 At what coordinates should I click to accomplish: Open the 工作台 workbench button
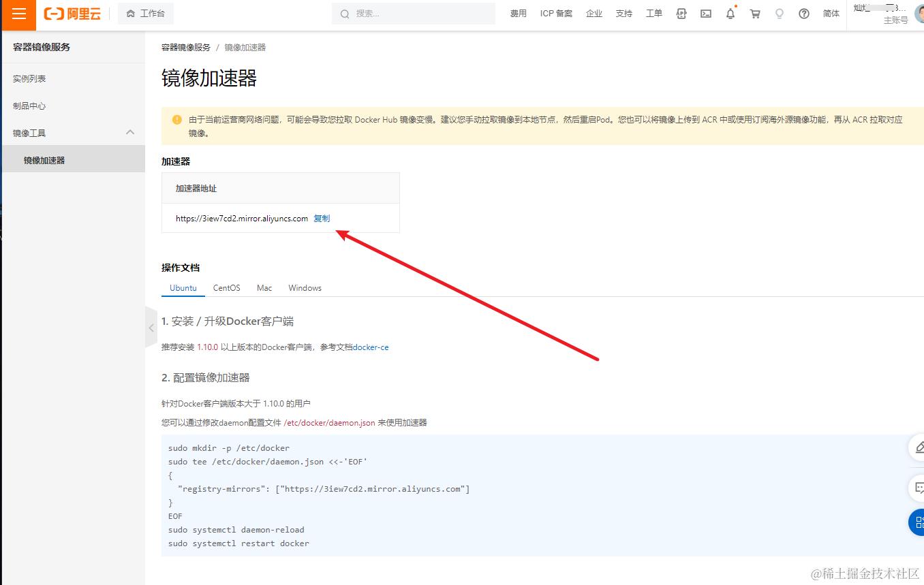[146, 14]
